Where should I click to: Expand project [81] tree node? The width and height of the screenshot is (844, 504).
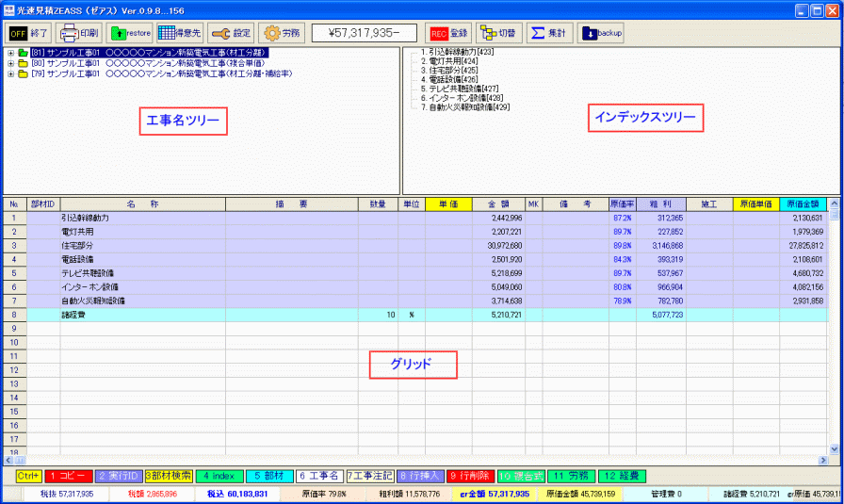[x=10, y=53]
